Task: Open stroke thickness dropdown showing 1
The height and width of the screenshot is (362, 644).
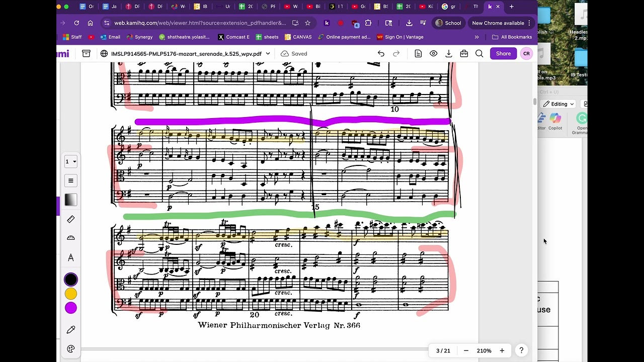Action: (70, 161)
